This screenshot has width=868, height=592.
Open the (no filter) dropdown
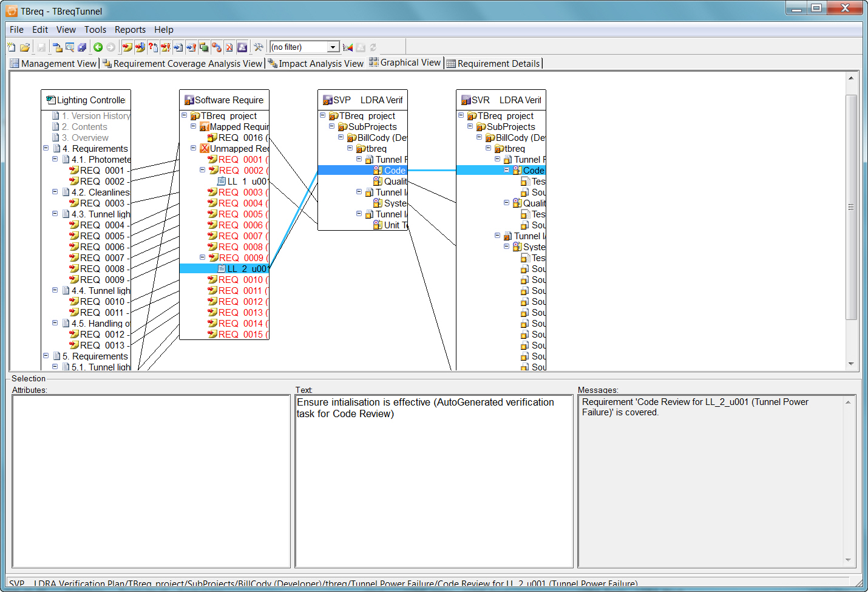(x=333, y=47)
